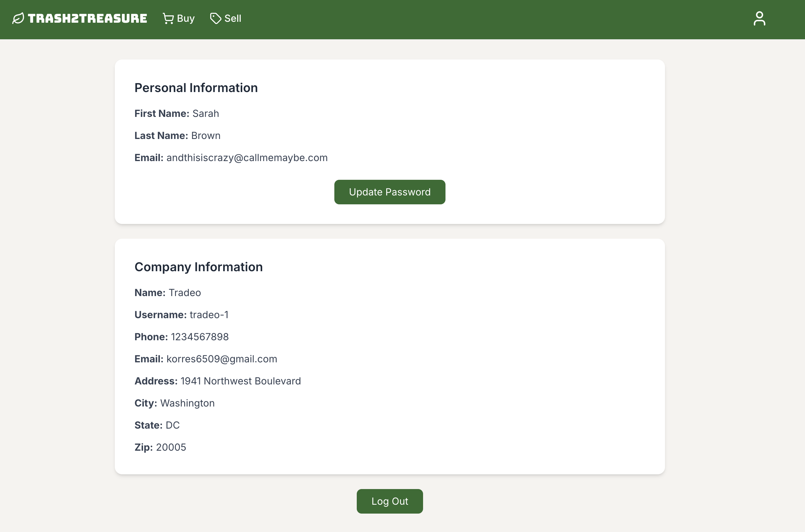Screen dimensions: 805x532
Task: Click the 1941 Northwest Boulevard address
Action: tap(240, 381)
